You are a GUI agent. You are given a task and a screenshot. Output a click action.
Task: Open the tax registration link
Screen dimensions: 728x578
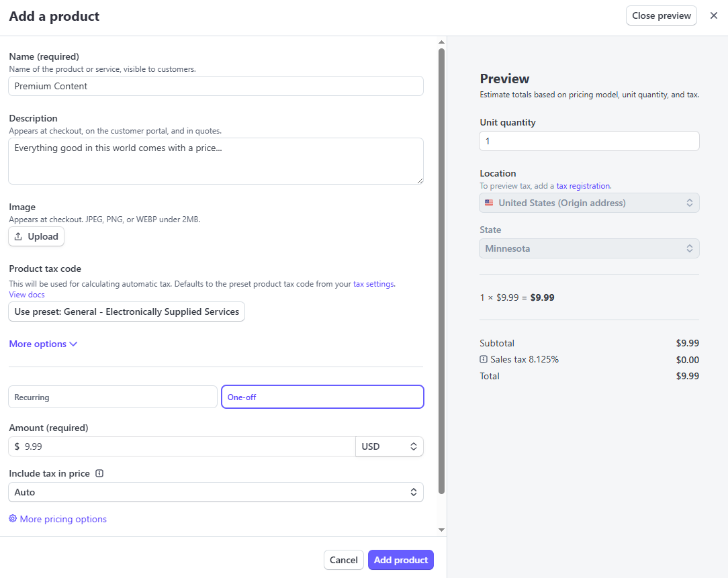(x=583, y=186)
